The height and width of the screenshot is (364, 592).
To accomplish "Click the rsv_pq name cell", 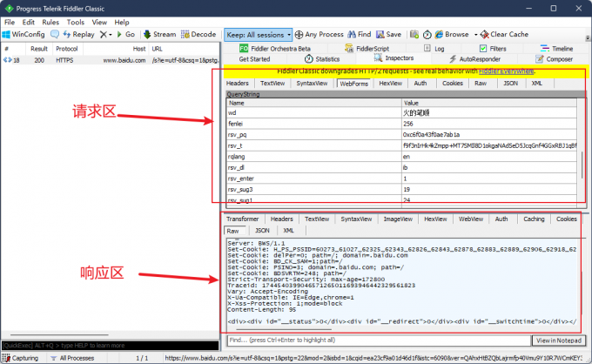I will coord(314,135).
